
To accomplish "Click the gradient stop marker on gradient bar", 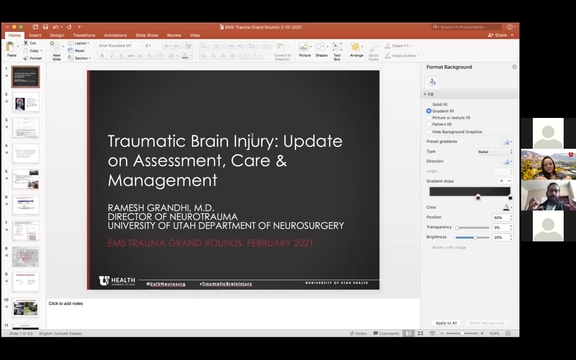I will point(478,197).
